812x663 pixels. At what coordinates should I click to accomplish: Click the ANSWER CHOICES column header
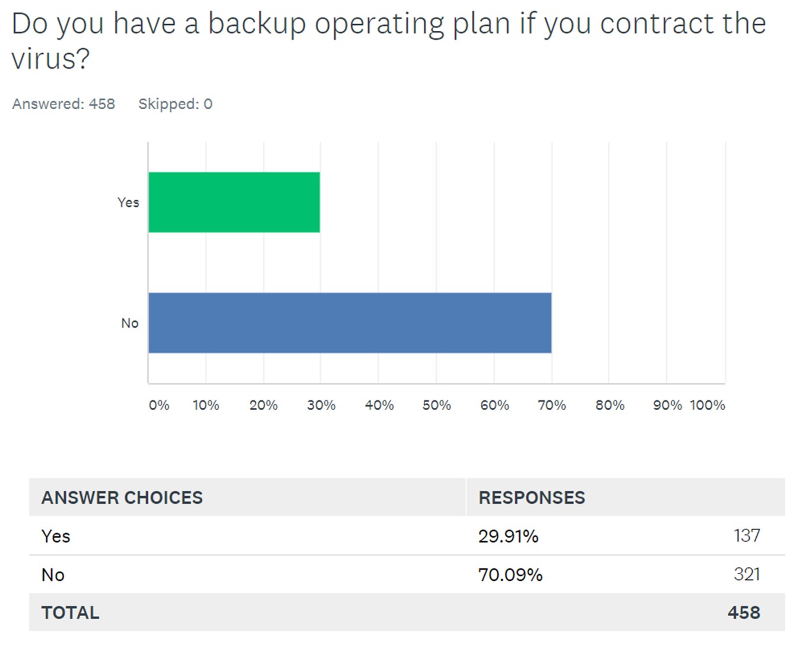tap(122, 497)
